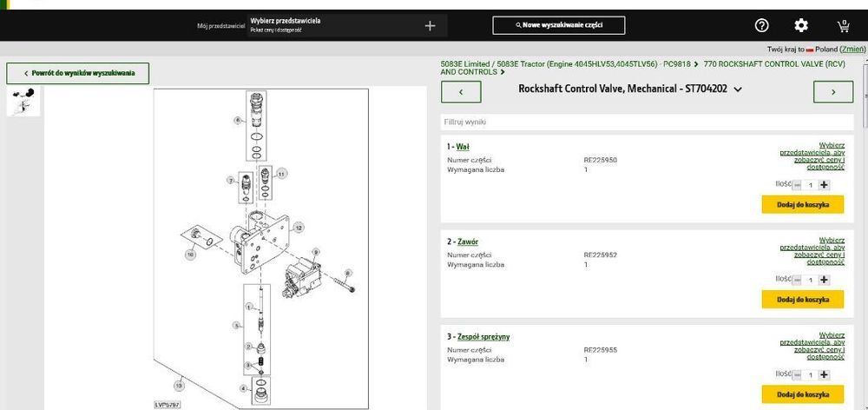Click the quantity field for Wał

tap(811, 186)
